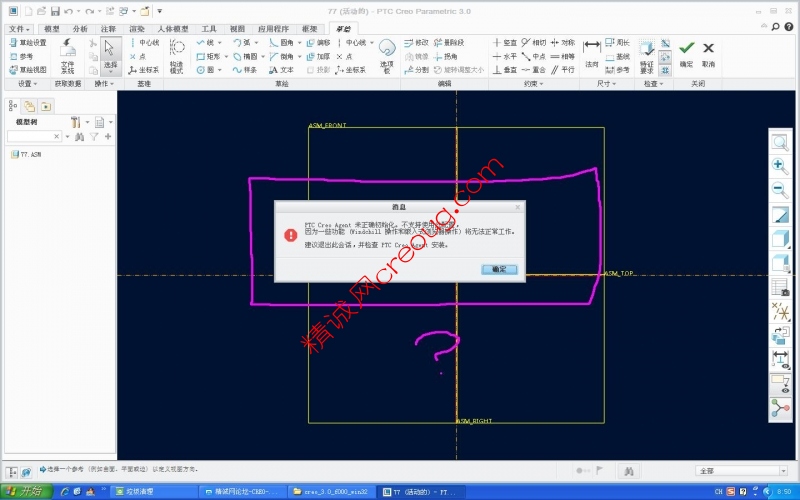This screenshot has height=500, width=800.
Task: Toggle 构造模式 construction mode
Action: point(177,56)
